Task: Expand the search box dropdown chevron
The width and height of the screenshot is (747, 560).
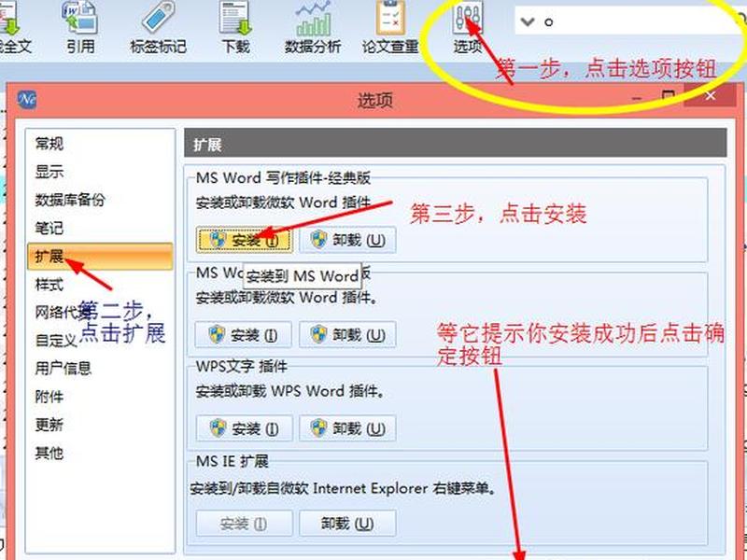Action: (x=528, y=21)
